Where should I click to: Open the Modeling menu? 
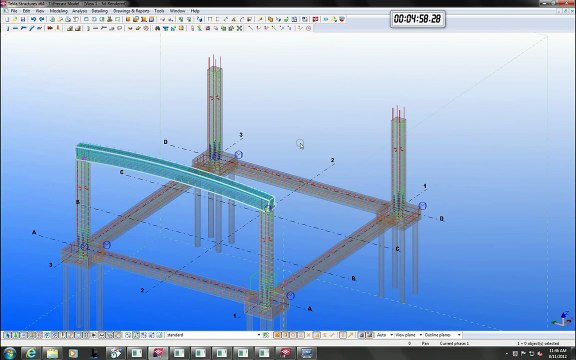[x=58, y=11]
